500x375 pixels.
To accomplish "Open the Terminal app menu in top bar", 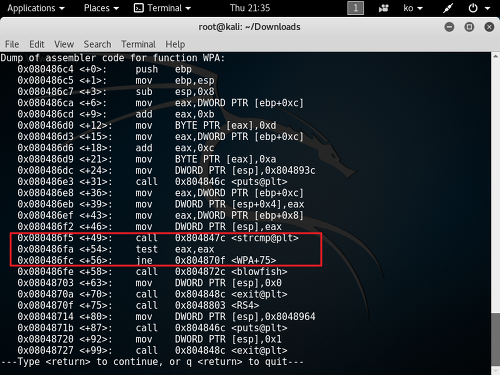I will [162, 8].
